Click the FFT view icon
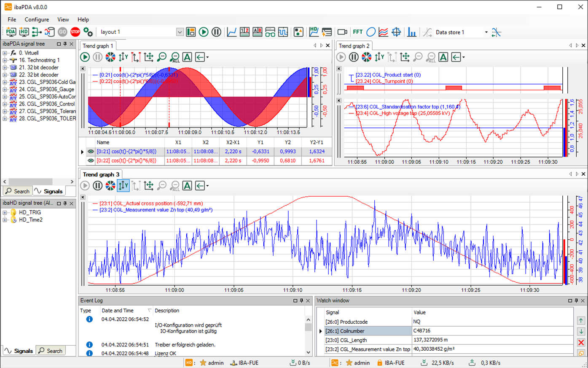 click(357, 32)
